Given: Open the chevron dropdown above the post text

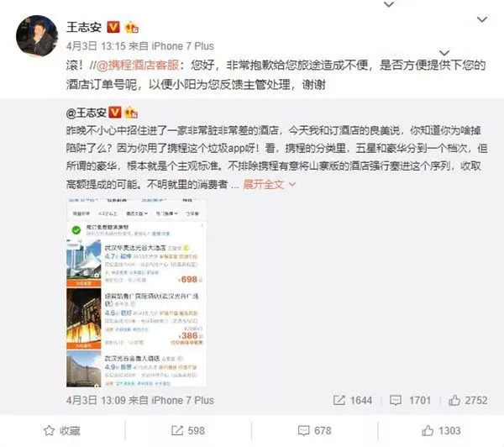Looking at the screenshot, I should pos(444,53).
